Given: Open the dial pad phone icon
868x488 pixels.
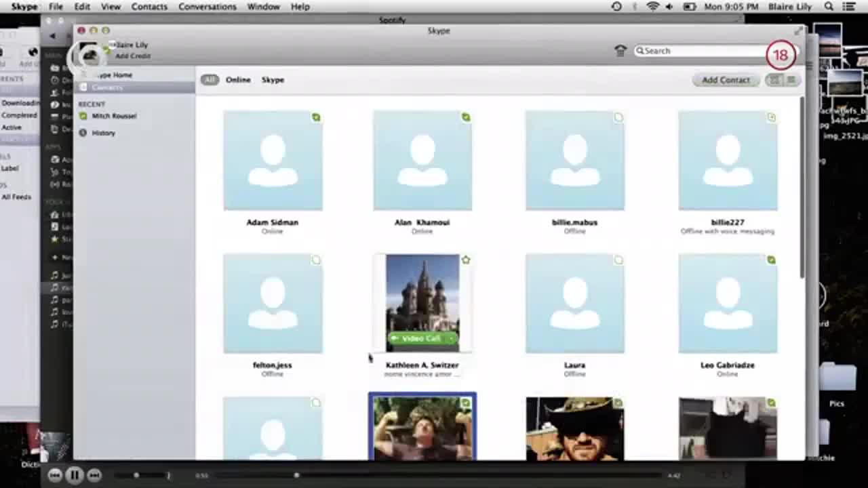Looking at the screenshot, I should point(620,51).
